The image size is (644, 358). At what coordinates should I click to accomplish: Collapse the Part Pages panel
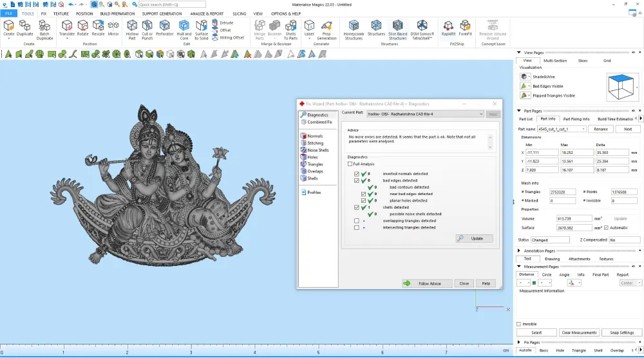(518, 111)
